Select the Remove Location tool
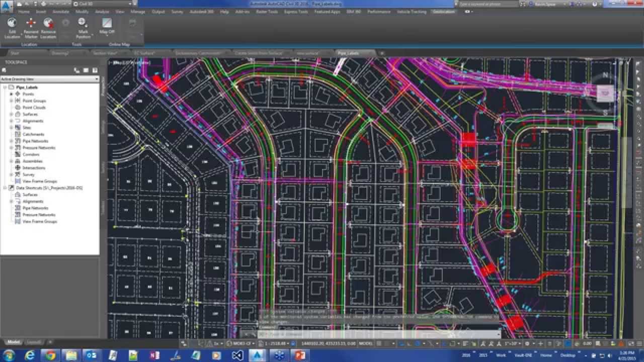 click(48, 26)
